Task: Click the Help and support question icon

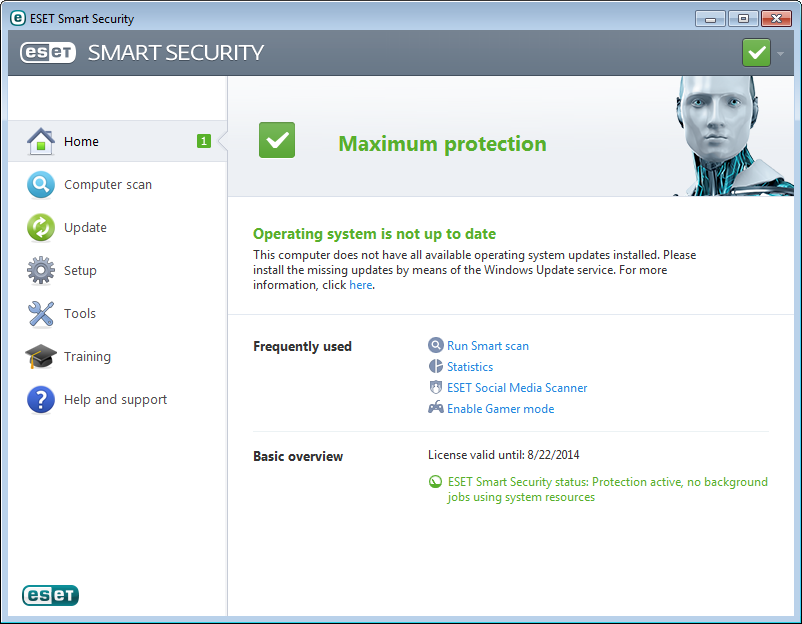Action: click(x=40, y=400)
